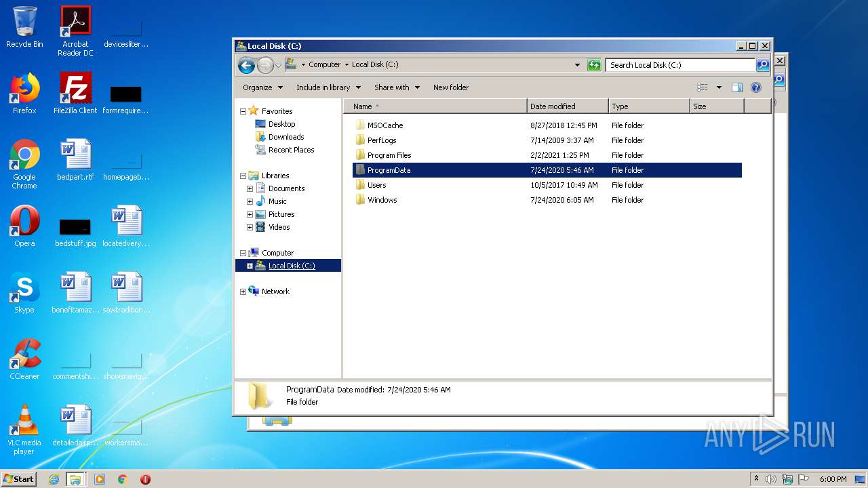Open the volume speaker tray icon
The image size is (868, 488).
pos(771,479)
